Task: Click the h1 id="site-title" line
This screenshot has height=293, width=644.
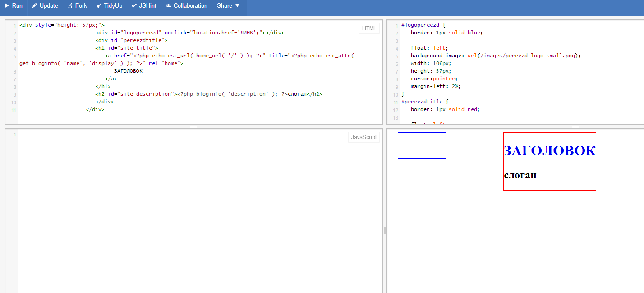Action: (127, 48)
